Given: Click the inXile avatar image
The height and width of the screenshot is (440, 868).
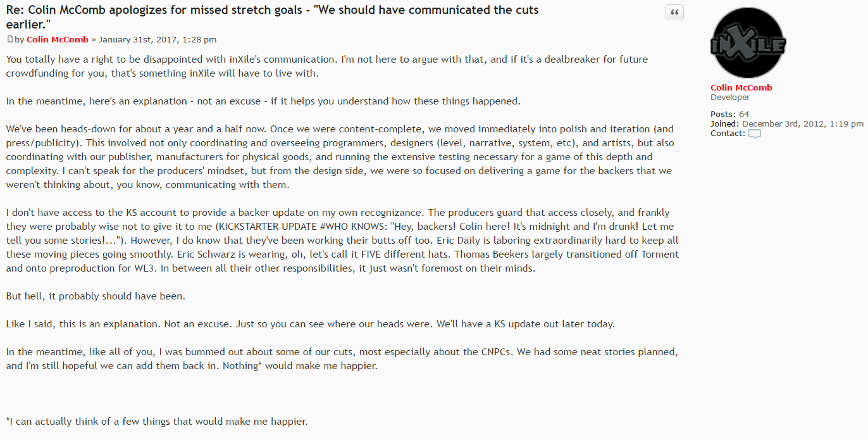Looking at the screenshot, I should point(748,42).
